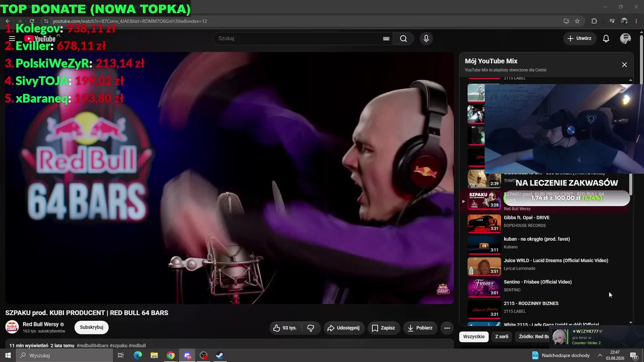This screenshot has height=362, width=644.
Task: Focus the Chrome address bar URL
Action: point(130,21)
